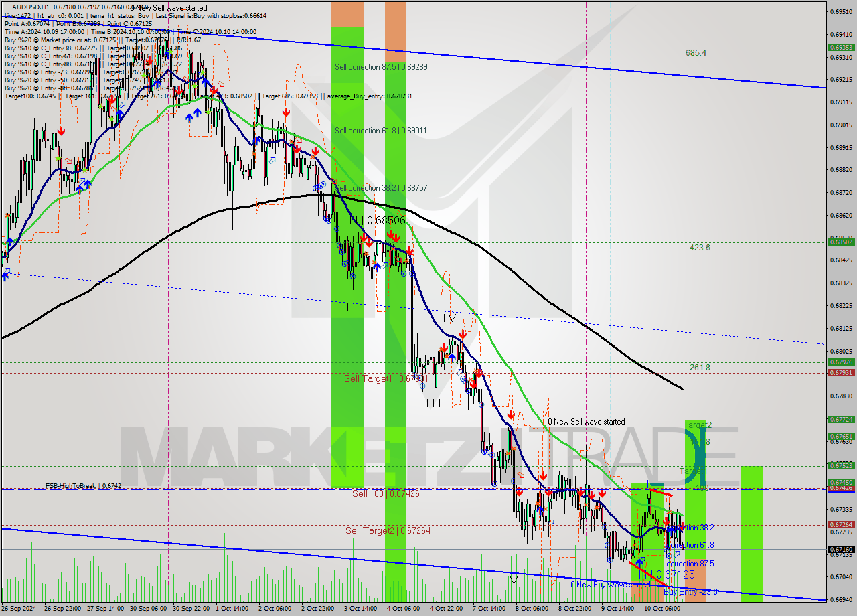Click green 0.69353 tag on price axis
This screenshot has width=857, height=616.
[841, 48]
